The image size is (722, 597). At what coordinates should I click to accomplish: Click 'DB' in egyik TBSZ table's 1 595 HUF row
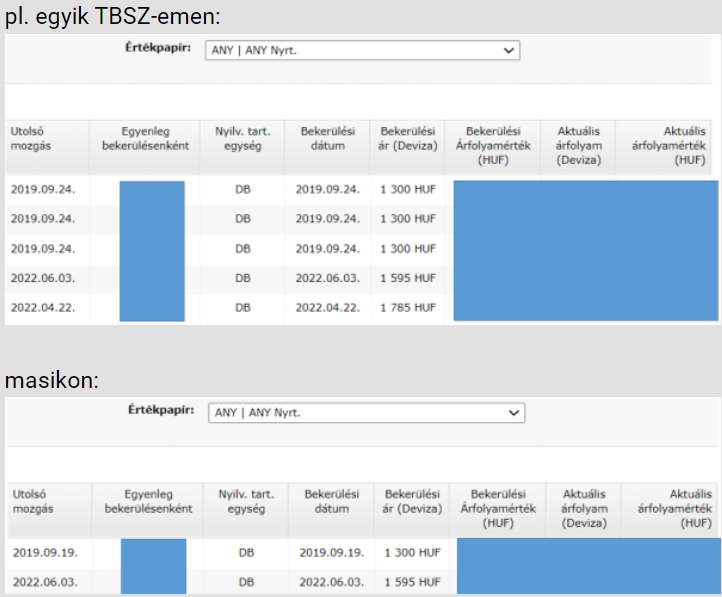click(x=243, y=278)
